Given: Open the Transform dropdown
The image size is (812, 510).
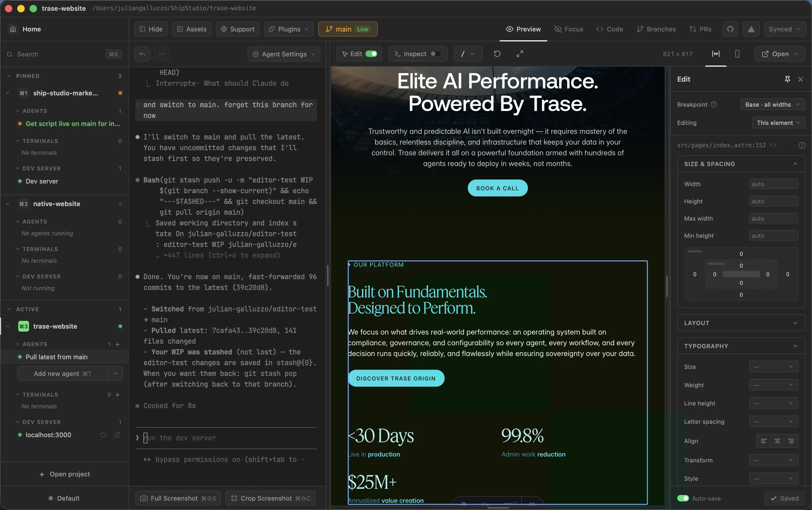Looking at the screenshot, I should coord(773,460).
